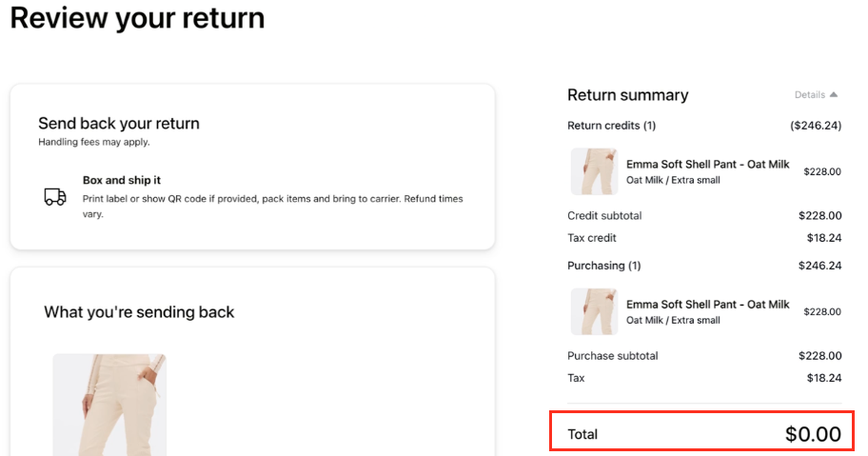
Task: Click the Return summary heading
Action: click(x=627, y=95)
